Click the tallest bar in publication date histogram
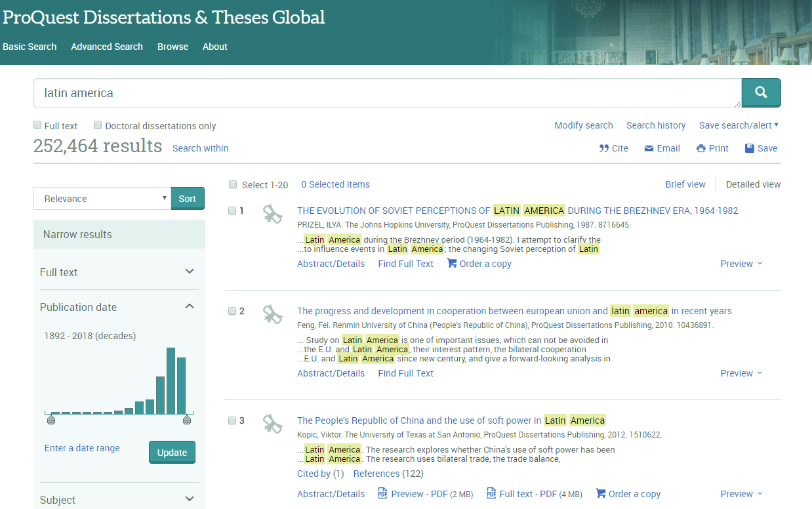 tap(171, 380)
